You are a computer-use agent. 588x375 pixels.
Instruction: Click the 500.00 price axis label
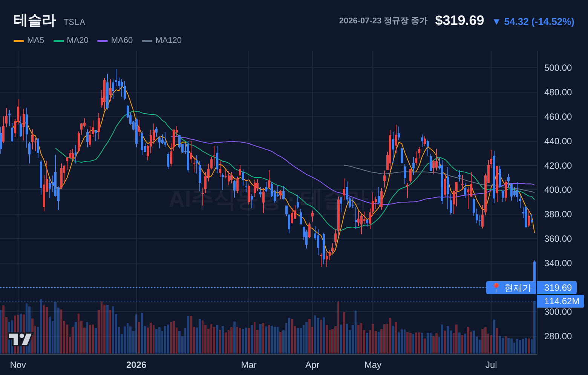click(558, 68)
